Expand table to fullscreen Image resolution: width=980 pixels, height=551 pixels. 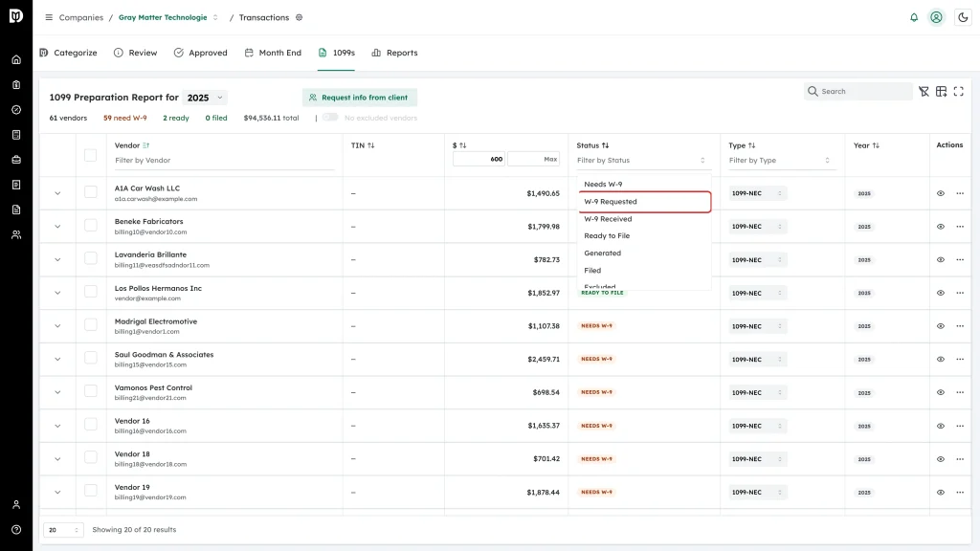(959, 91)
